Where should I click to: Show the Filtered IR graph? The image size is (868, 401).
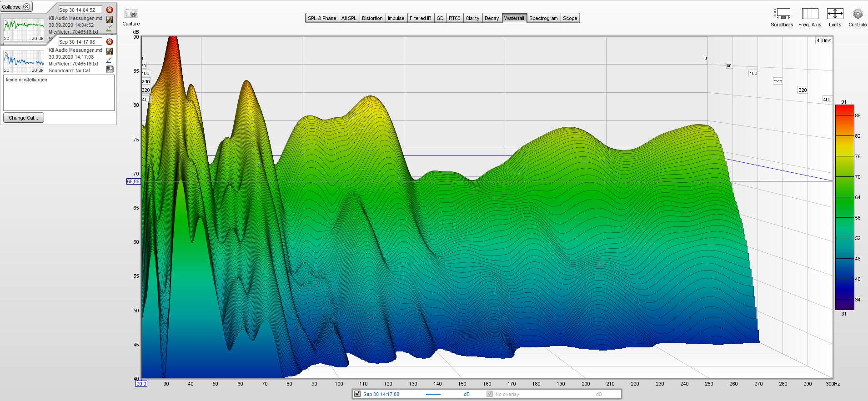pyautogui.click(x=421, y=18)
